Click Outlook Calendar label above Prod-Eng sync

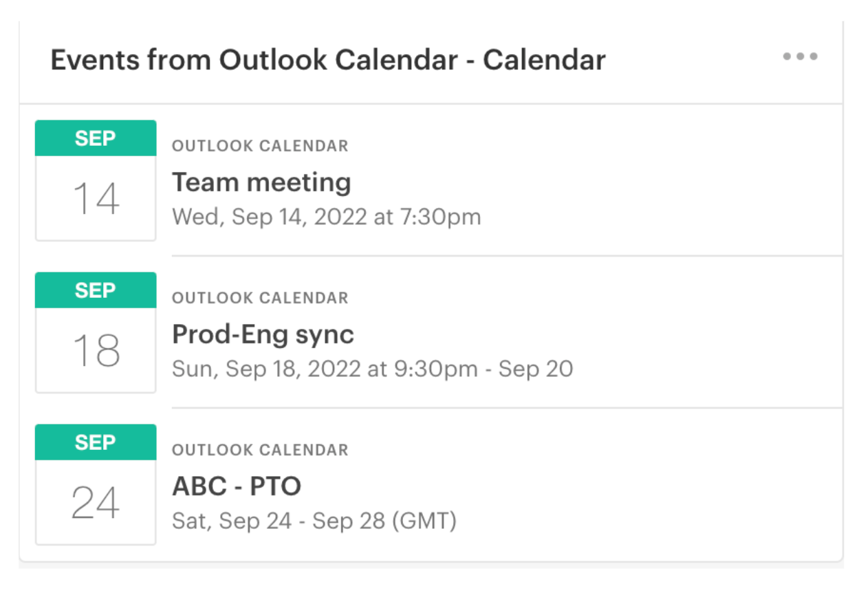(x=260, y=298)
